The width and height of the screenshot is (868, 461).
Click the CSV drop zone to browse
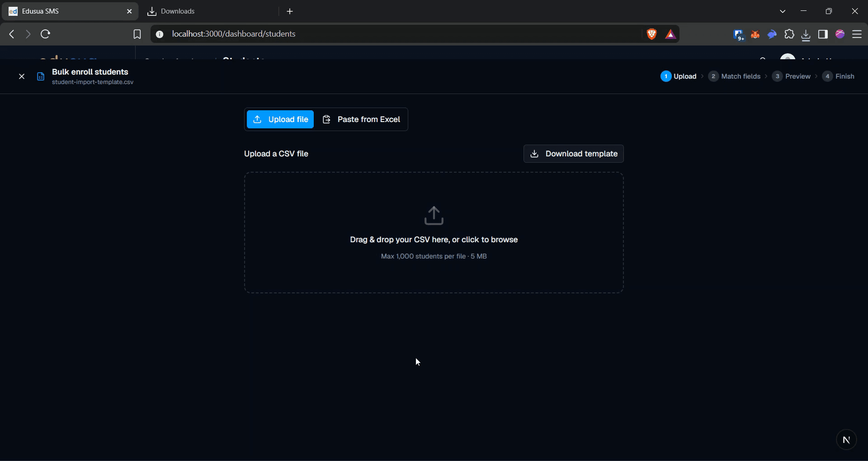pyautogui.click(x=434, y=232)
